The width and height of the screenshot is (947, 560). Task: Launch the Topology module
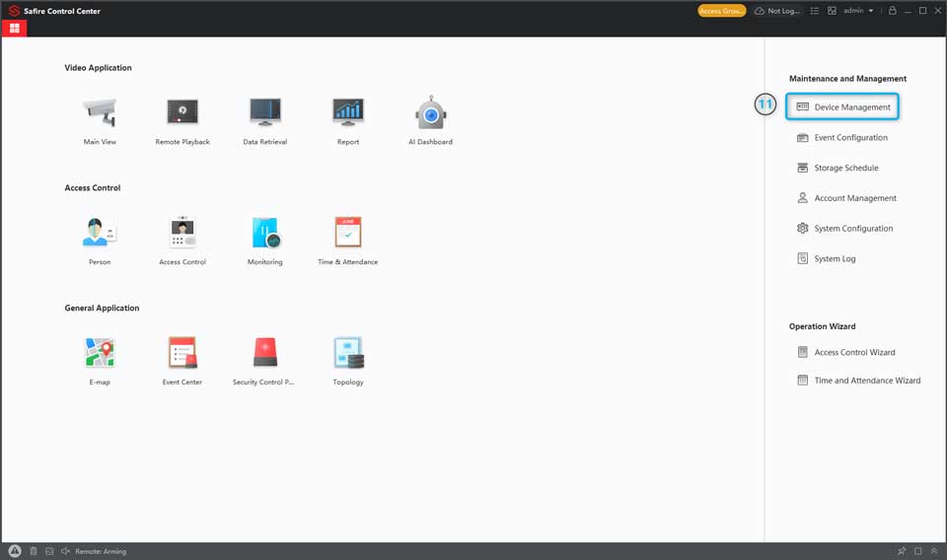coord(348,353)
